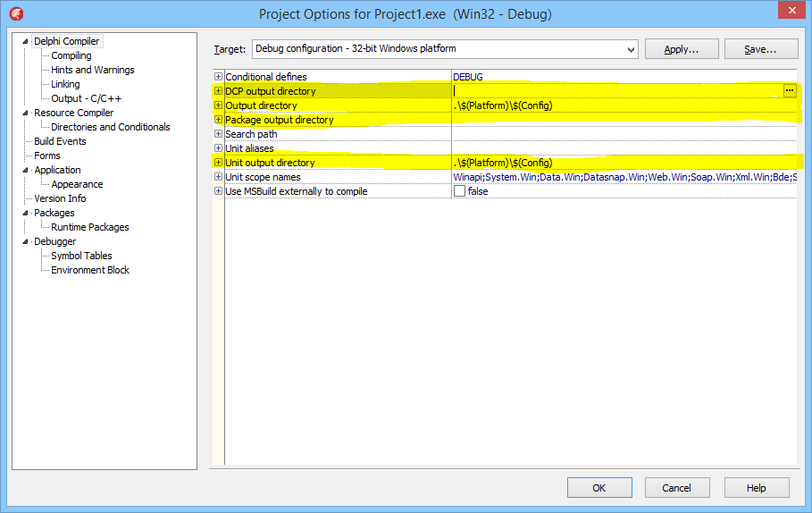
Task: Select the Compiling tree item
Action: 71,55
